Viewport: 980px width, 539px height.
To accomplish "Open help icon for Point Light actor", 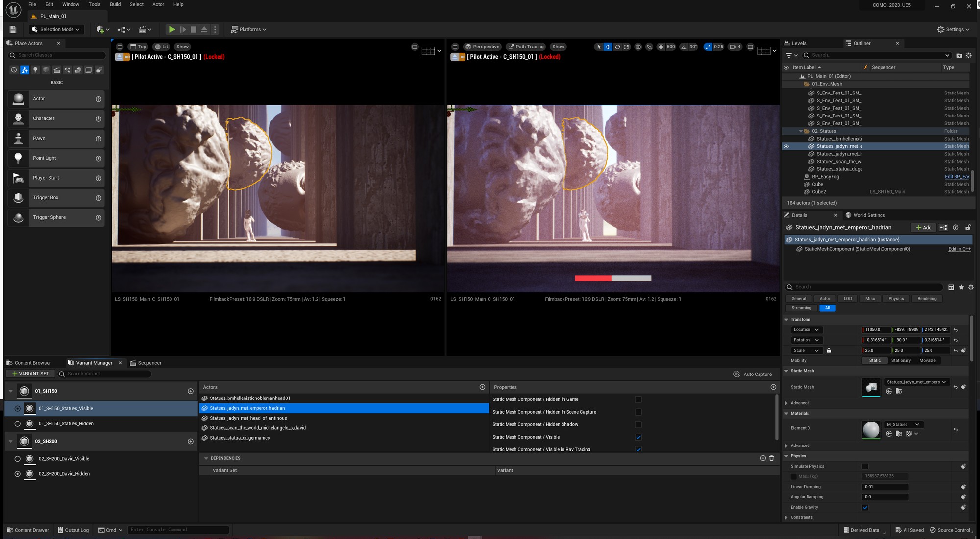I will pos(98,159).
